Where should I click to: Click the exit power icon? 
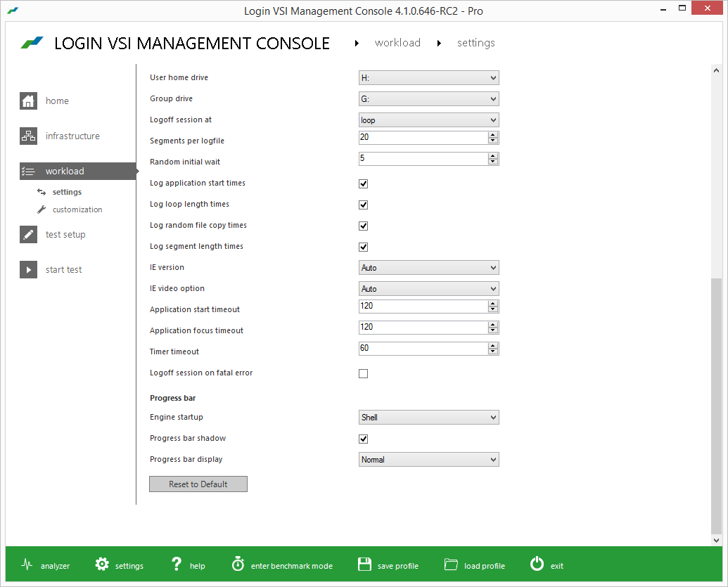pos(537,564)
